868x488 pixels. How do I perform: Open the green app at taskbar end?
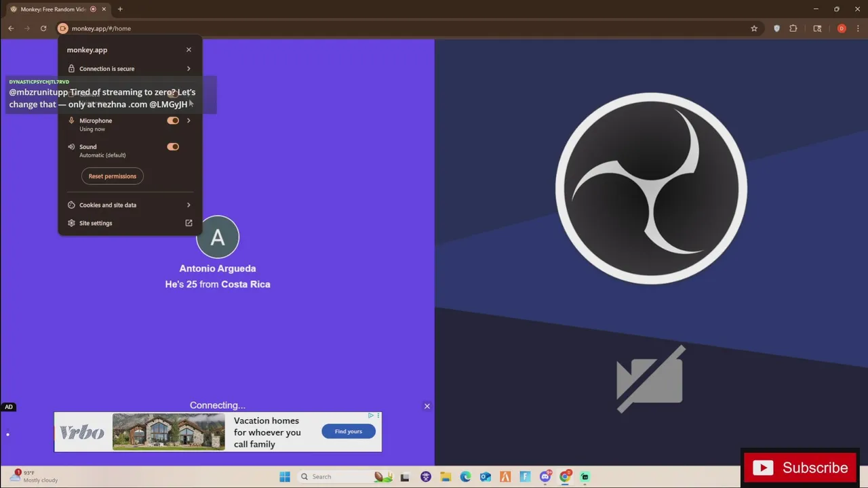(585, 476)
